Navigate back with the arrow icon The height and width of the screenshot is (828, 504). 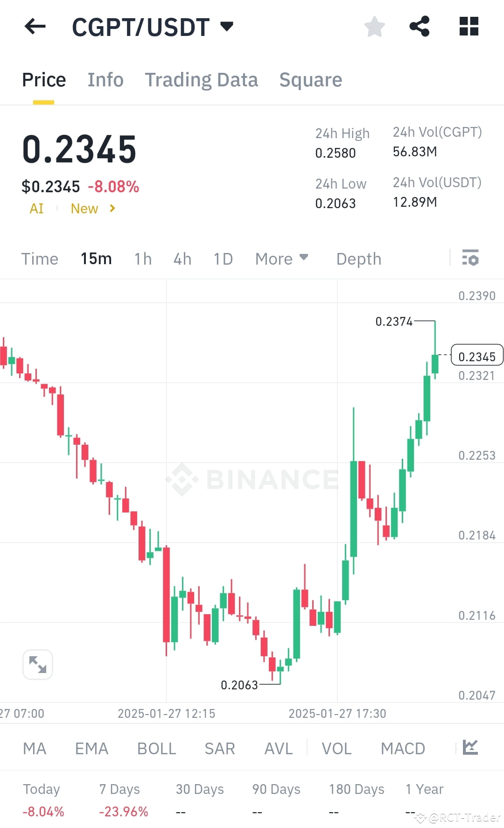pos(35,27)
